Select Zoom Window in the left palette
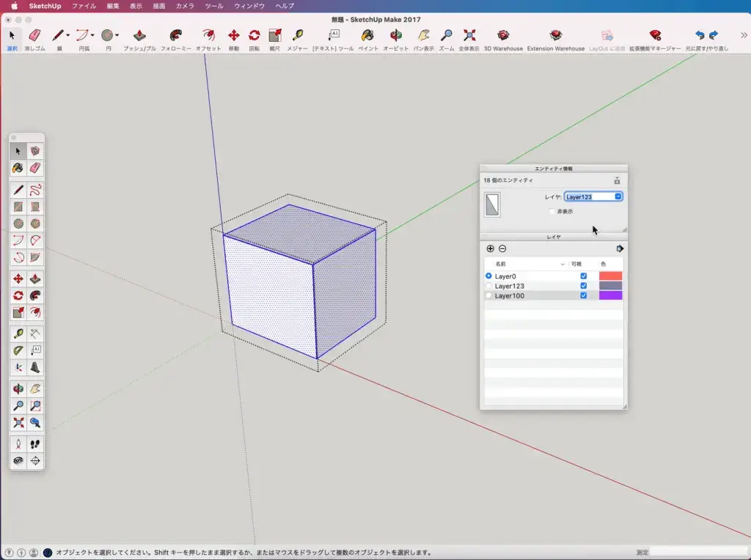Viewport: 751px width, 560px height. coord(35,406)
